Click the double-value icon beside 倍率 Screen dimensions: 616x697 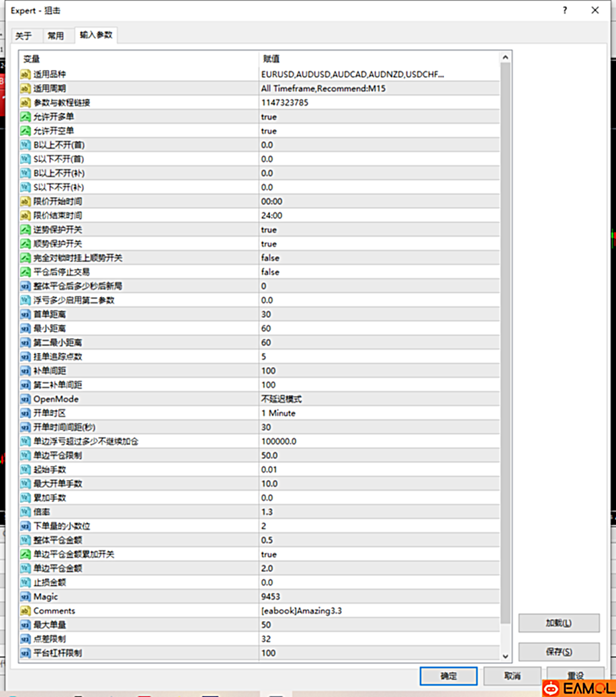[x=26, y=512]
